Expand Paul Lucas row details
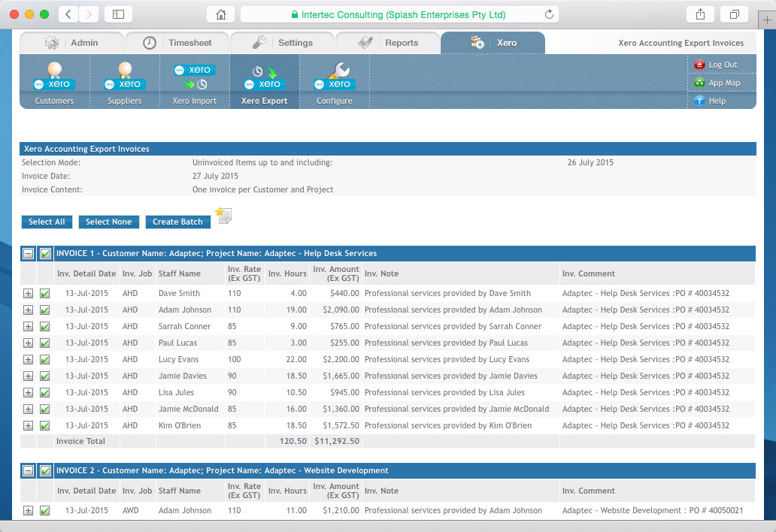The height and width of the screenshot is (532, 776). [x=29, y=343]
